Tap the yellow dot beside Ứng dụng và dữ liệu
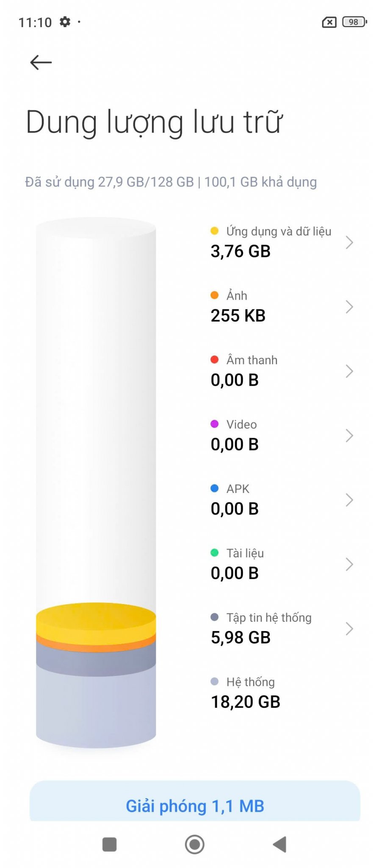This screenshot has width=390, height=868. 215,231
